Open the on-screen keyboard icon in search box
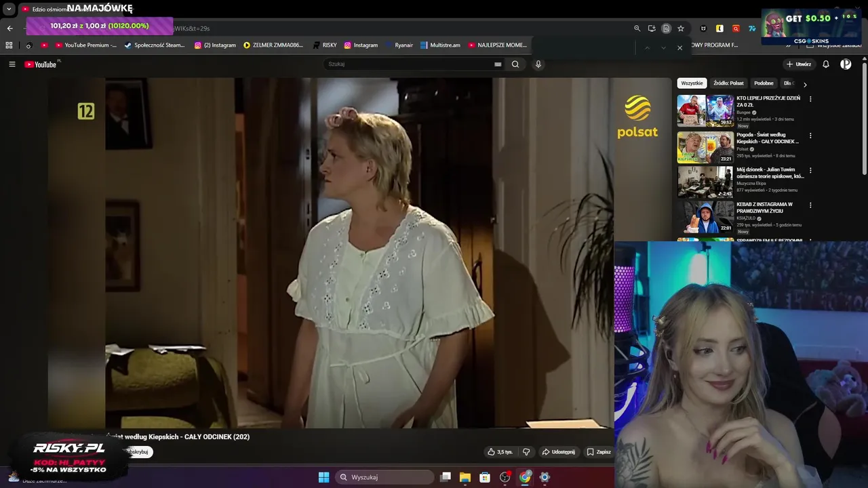The image size is (868, 488). (498, 64)
